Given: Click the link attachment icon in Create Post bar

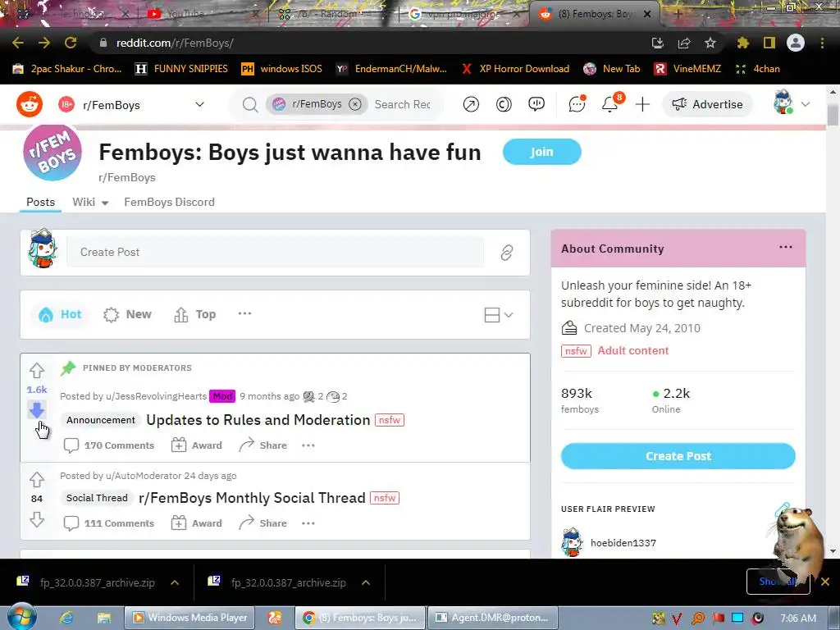Looking at the screenshot, I should 507,253.
